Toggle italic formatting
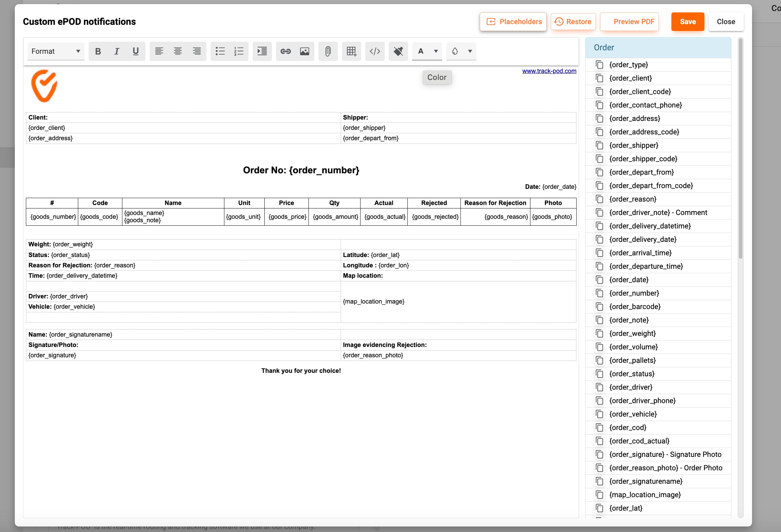Viewport: 781px width, 532px height. (x=116, y=51)
